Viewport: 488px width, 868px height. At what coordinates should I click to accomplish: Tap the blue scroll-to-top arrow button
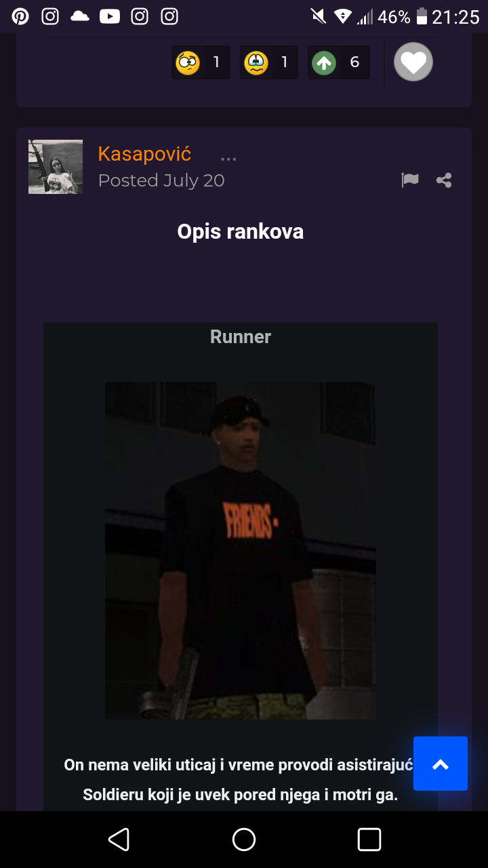[441, 764]
